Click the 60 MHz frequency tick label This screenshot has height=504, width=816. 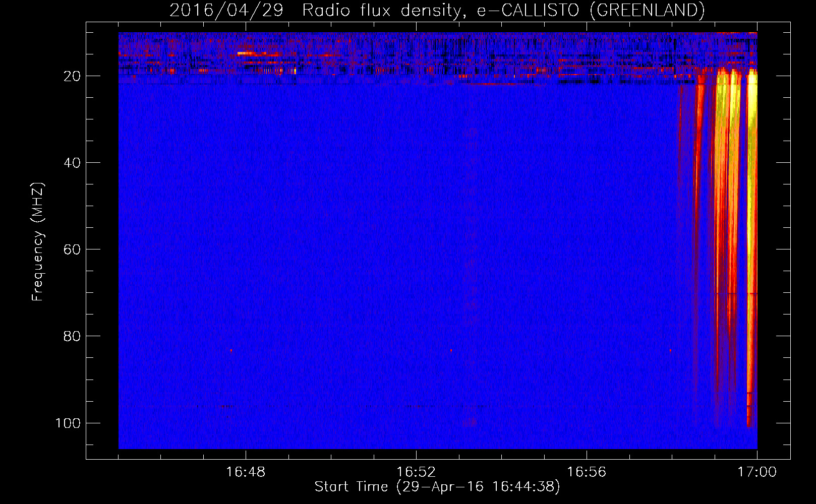click(x=72, y=249)
